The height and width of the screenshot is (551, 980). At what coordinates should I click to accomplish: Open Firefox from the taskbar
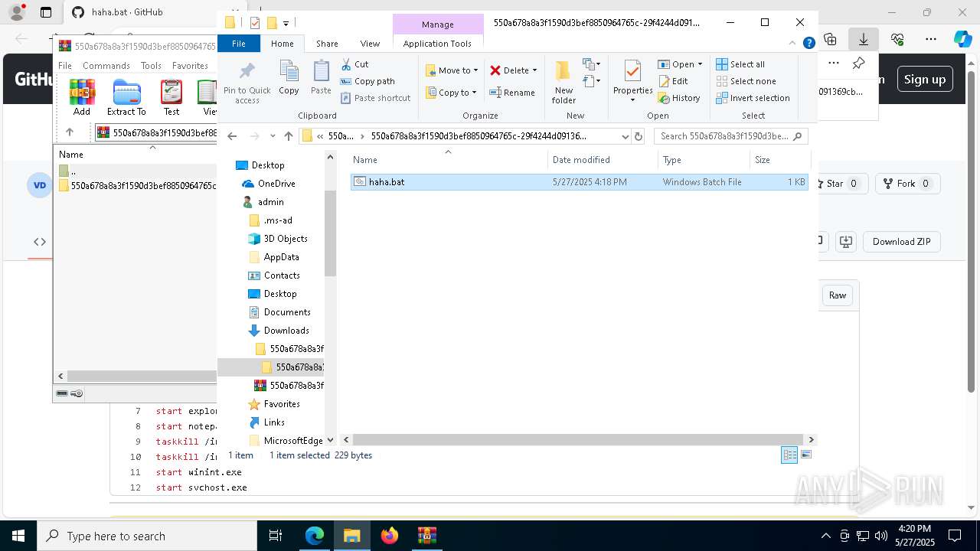point(389,536)
